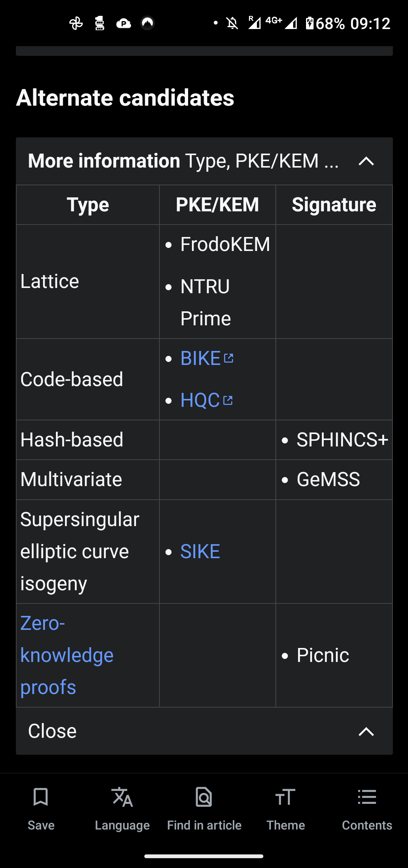Tap the muted notifications bell icon
The height and width of the screenshot is (868, 408).
coord(232,23)
